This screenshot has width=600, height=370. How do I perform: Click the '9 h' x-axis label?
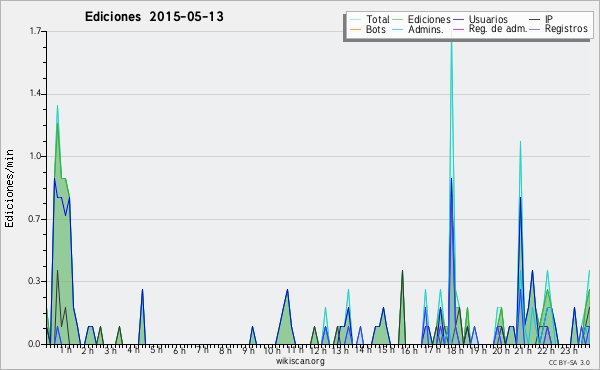[248, 350]
